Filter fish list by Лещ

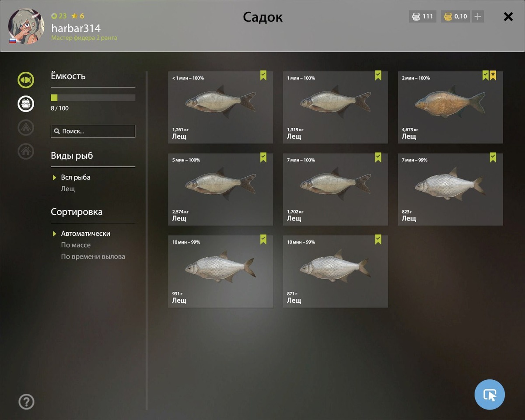(x=68, y=189)
